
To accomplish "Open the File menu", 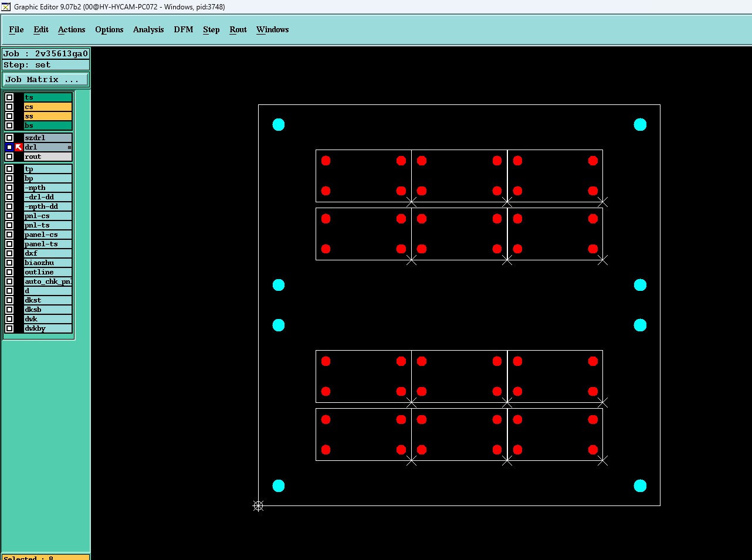I will point(16,29).
